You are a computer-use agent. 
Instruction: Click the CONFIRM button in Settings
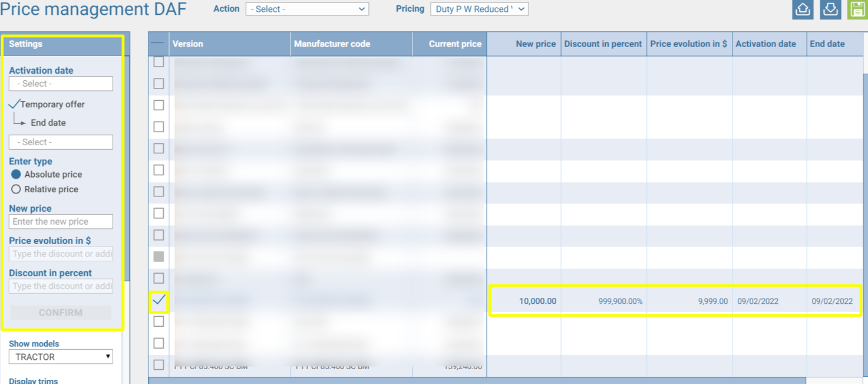pyautogui.click(x=61, y=313)
